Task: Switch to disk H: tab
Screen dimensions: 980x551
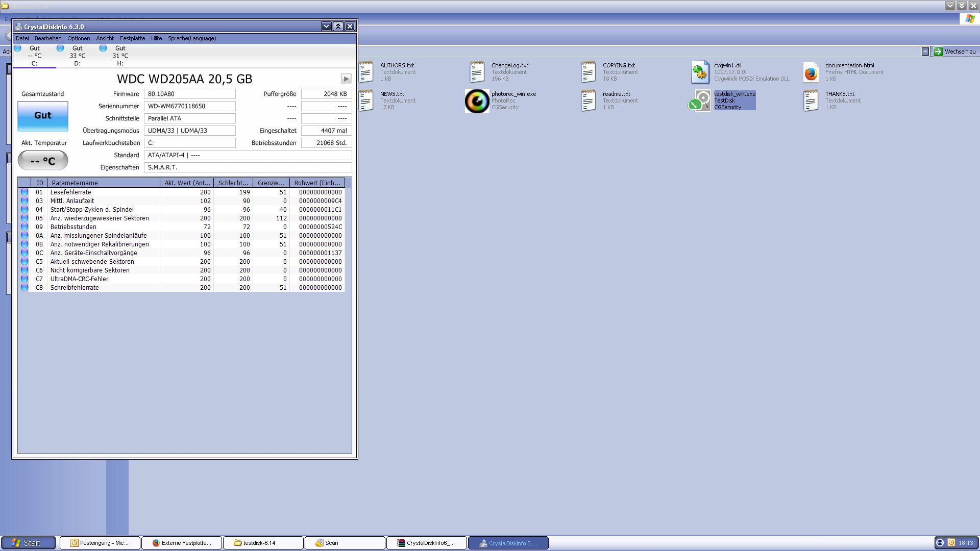Action: [x=120, y=56]
